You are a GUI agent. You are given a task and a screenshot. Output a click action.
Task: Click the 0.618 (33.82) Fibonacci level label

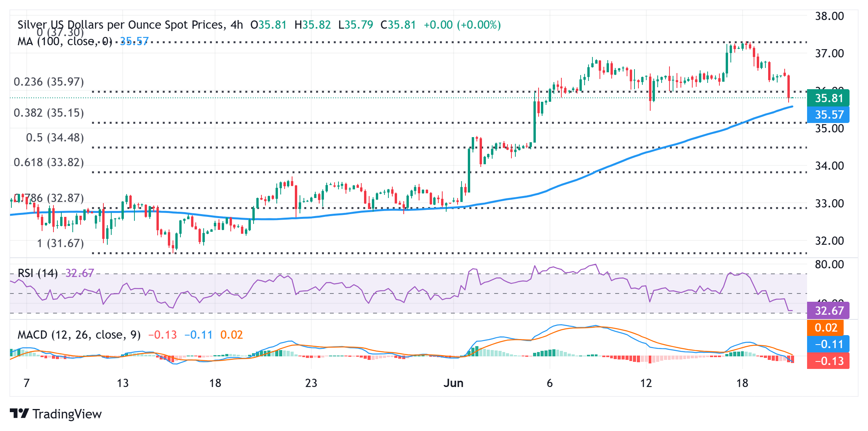click(49, 162)
